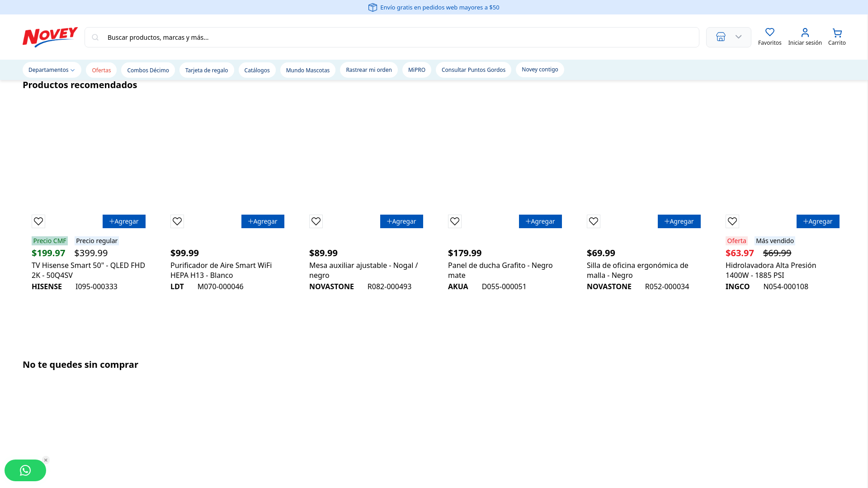Favorite the Panel de ducha Grafito

point(455,221)
